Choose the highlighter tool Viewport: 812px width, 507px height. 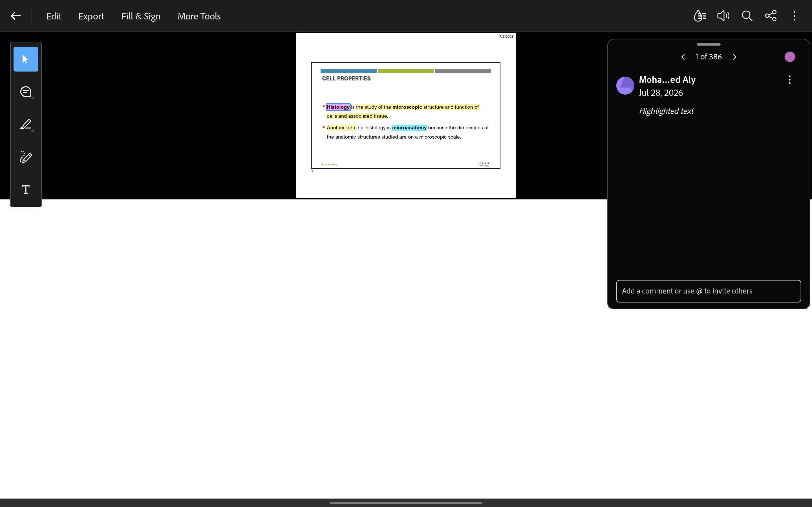tap(26, 124)
